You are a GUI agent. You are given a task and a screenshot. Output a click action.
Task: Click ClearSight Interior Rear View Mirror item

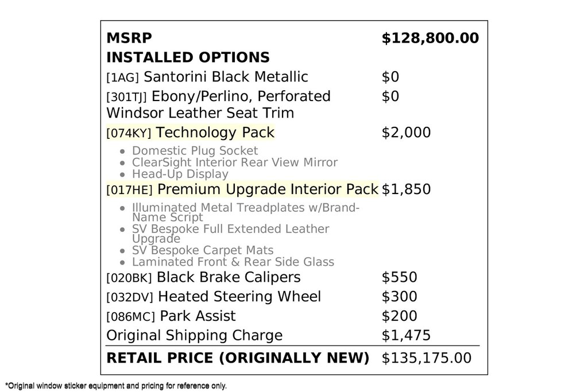(x=235, y=162)
